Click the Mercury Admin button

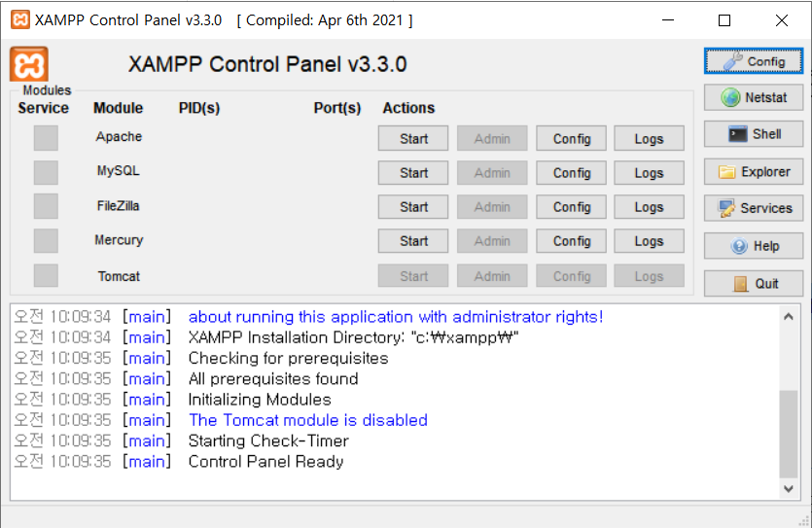click(x=492, y=241)
